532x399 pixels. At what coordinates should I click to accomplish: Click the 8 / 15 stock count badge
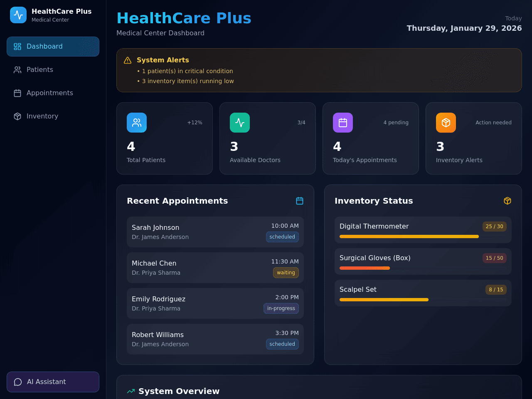coord(496,290)
